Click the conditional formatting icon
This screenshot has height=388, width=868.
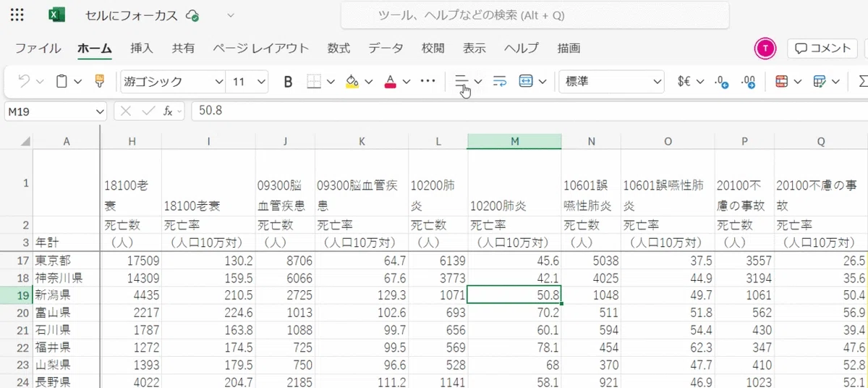tap(782, 82)
